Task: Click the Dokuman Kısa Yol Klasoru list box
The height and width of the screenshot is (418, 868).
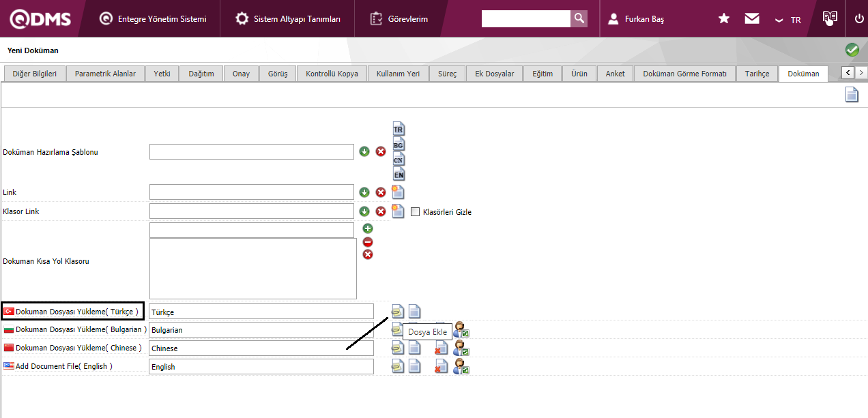Action: (x=253, y=269)
